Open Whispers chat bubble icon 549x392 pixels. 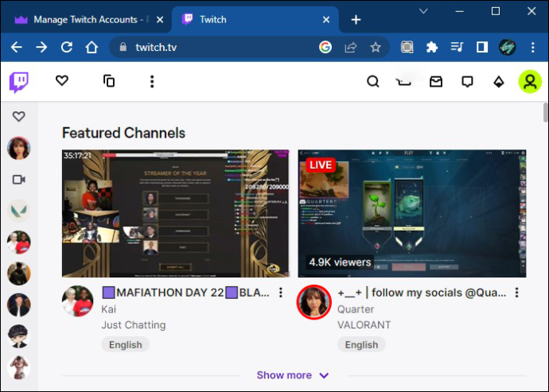click(467, 82)
